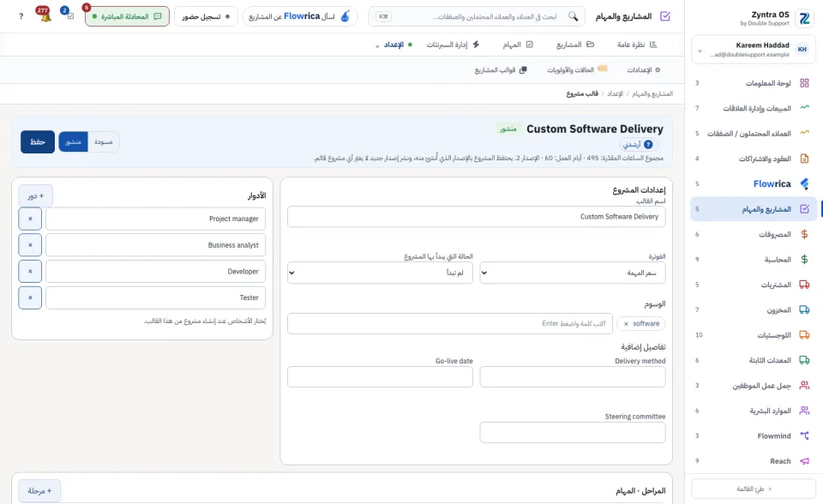823x504 pixels.
Task: Open Statuses and Priorities sub-tab
Action: (577, 69)
